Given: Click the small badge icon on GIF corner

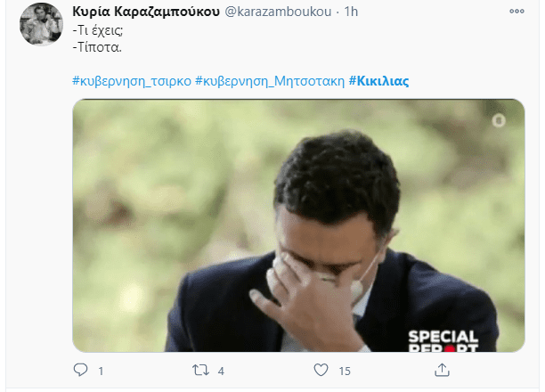Looking at the screenshot, I should pos(499,120).
